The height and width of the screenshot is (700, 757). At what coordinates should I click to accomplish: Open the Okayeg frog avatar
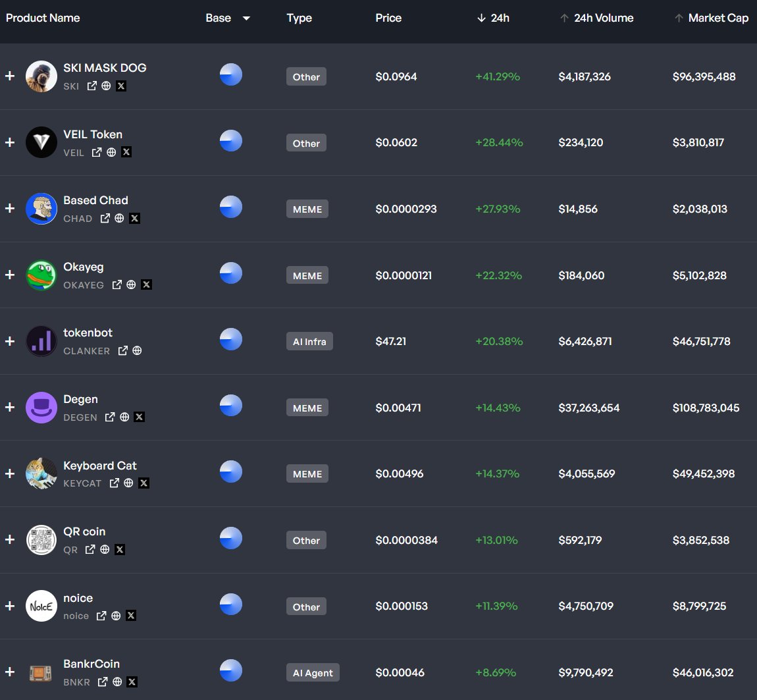click(41, 275)
